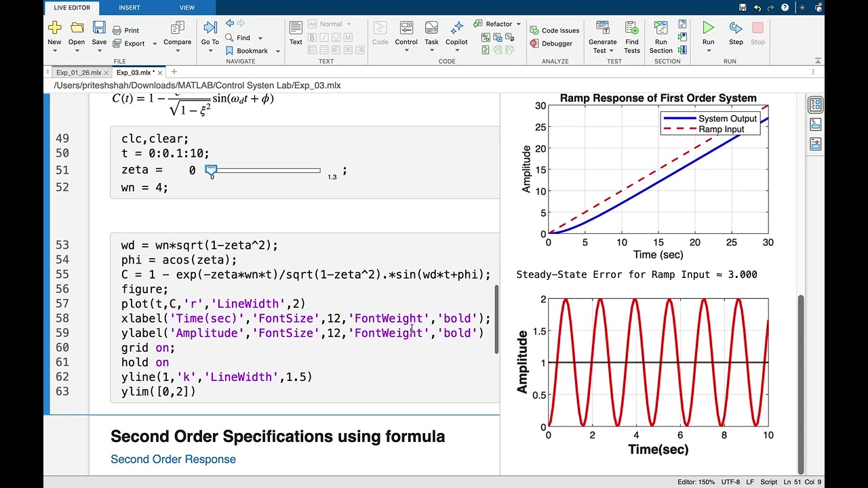Print the live script
The height and width of the screenshot is (488, 868).
coord(126,30)
